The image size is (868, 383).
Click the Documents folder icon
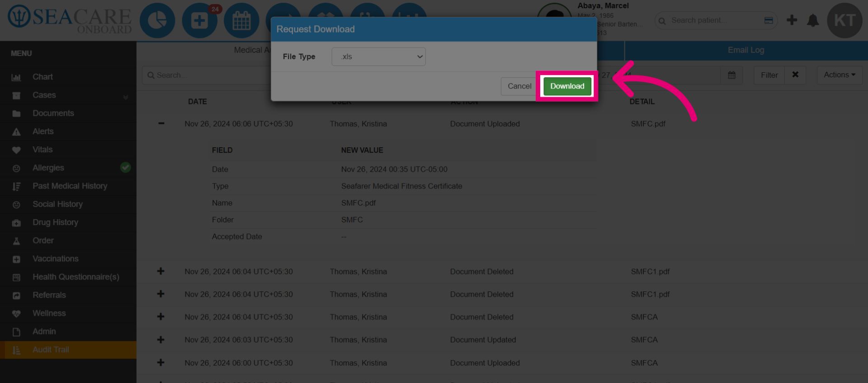(x=16, y=114)
